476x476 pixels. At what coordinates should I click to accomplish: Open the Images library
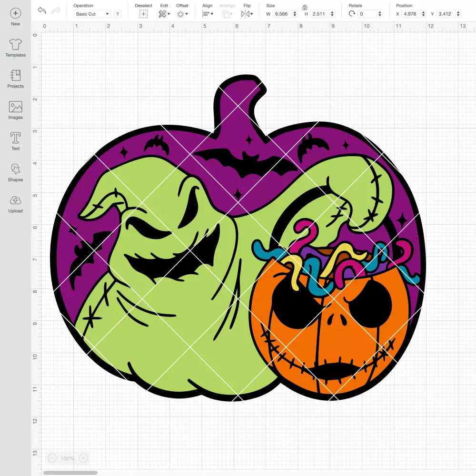pos(16,110)
